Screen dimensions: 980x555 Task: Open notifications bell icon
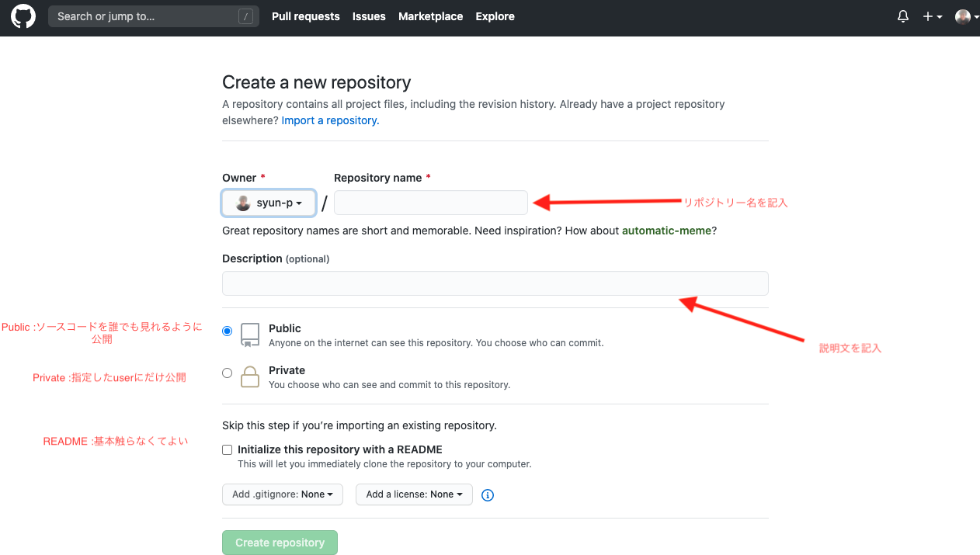click(903, 16)
